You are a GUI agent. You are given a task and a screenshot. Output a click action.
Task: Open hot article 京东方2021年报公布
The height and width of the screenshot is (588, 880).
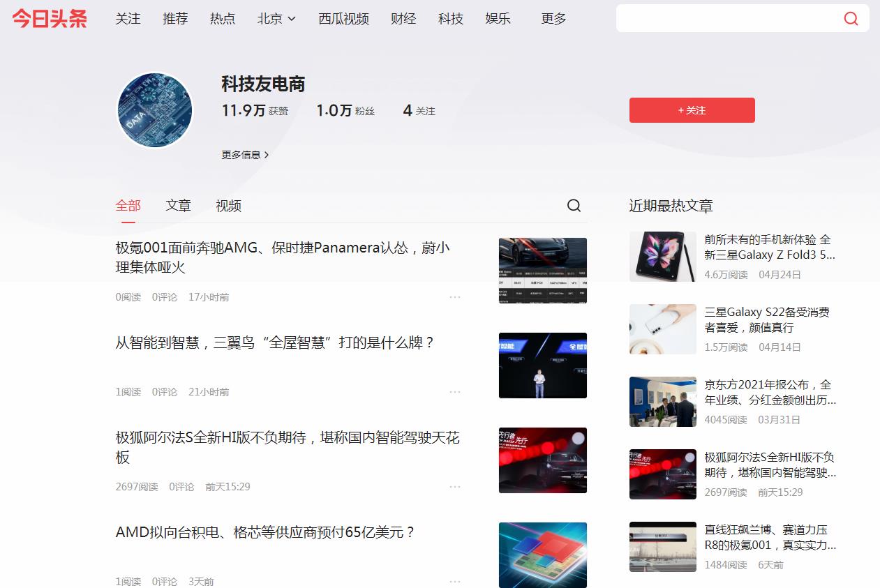click(x=770, y=392)
